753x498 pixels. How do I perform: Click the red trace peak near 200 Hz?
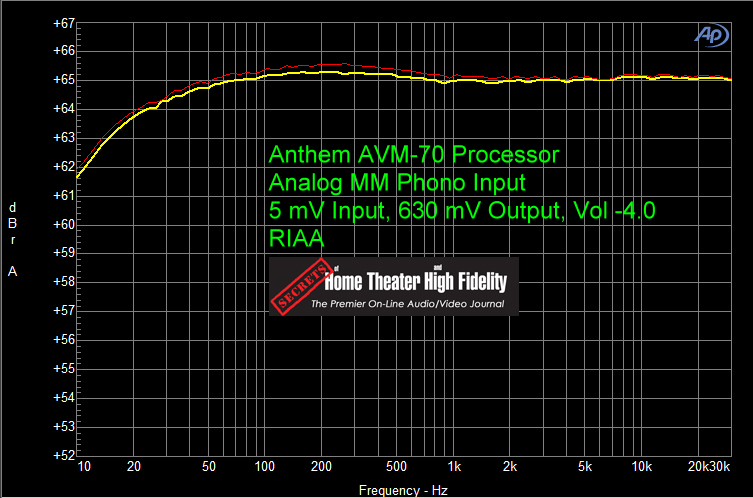pyautogui.click(x=325, y=65)
